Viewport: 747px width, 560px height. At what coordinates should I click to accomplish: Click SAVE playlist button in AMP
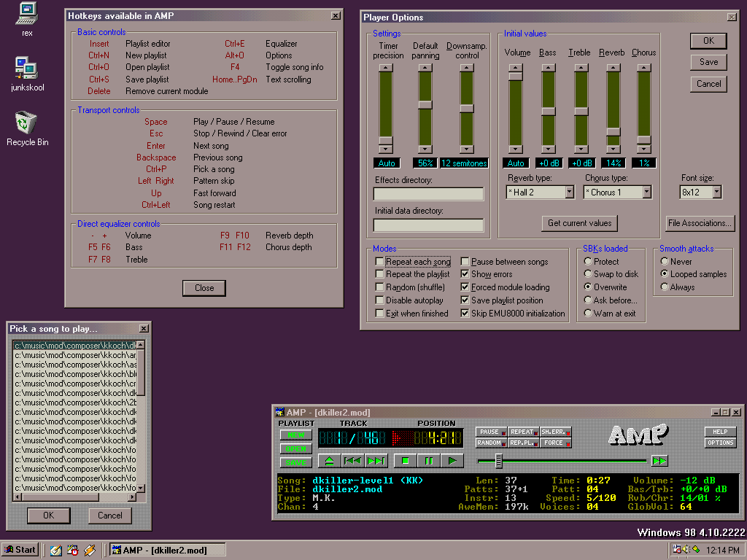(x=296, y=462)
